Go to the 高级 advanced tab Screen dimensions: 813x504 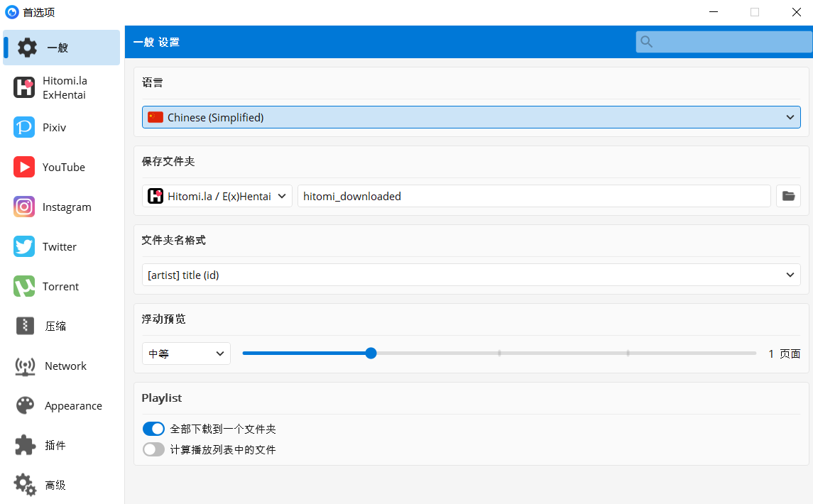point(61,485)
